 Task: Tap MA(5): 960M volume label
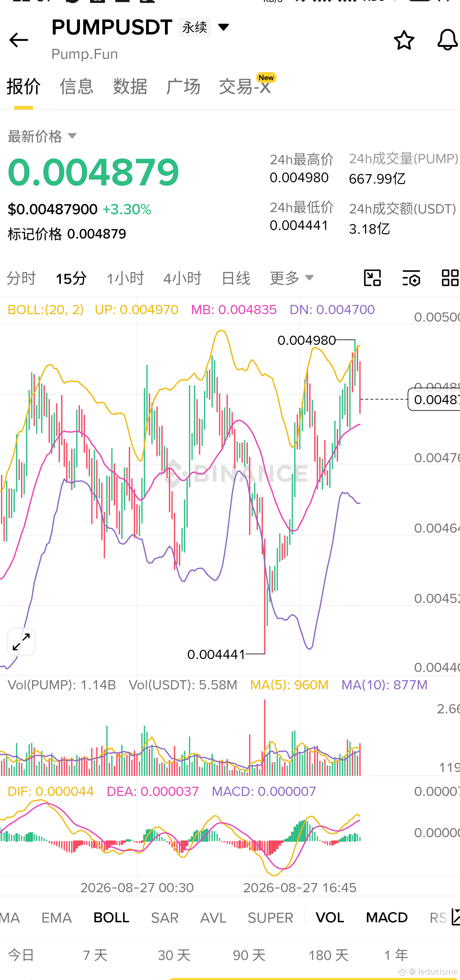[x=289, y=685]
